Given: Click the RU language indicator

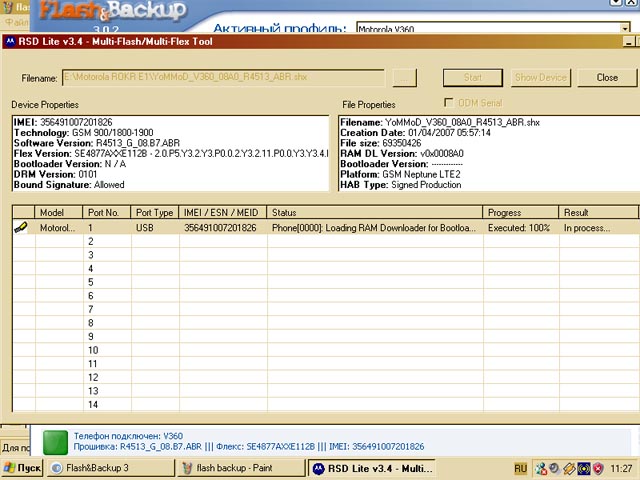Looking at the screenshot, I should (520, 468).
